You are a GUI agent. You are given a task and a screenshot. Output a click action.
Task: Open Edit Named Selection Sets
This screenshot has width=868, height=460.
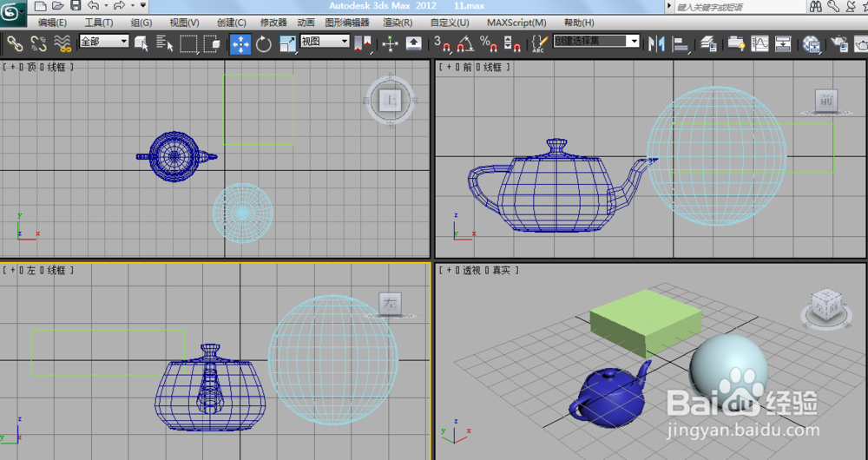coord(539,43)
